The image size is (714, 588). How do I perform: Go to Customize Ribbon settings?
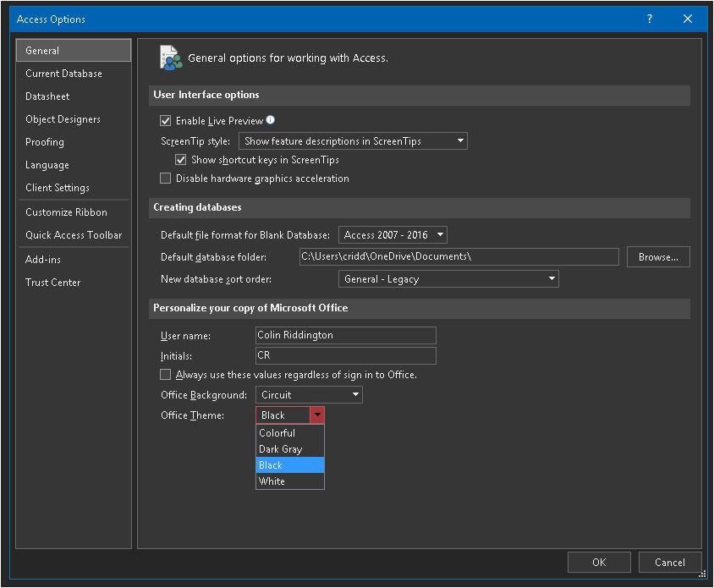(66, 212)
